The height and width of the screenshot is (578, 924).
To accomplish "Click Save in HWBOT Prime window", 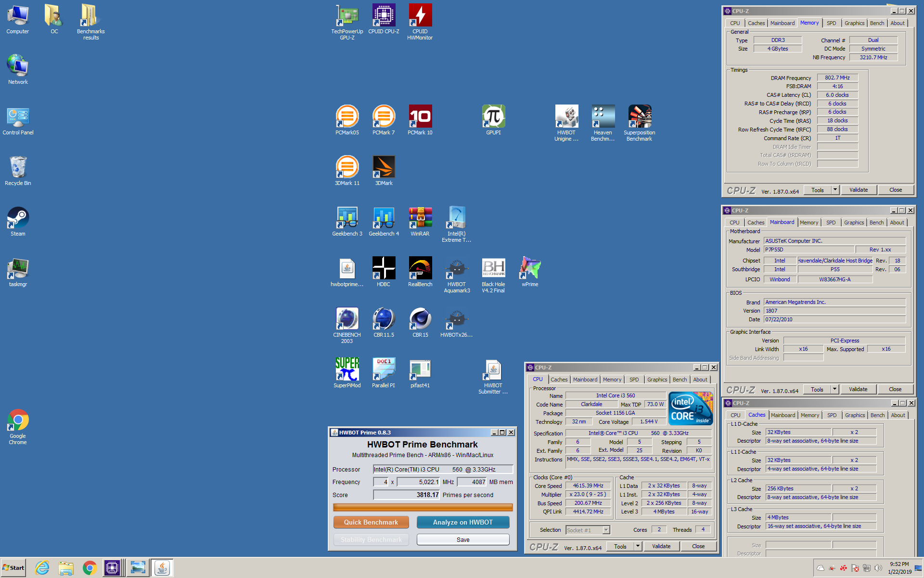I will 463,539.
